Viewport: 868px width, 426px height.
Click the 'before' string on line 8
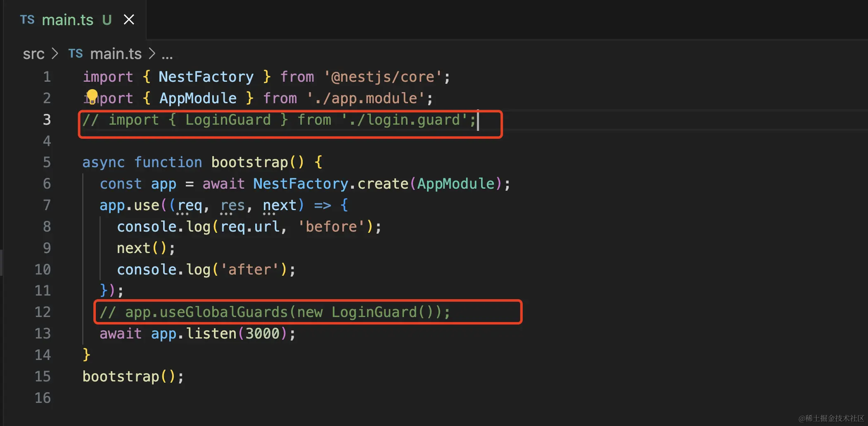pyautogui.click(x=331, y=227)
